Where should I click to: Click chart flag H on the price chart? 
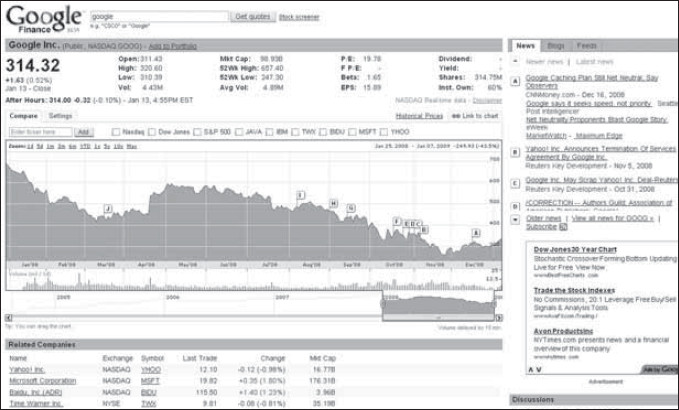(x=333, y=203)
